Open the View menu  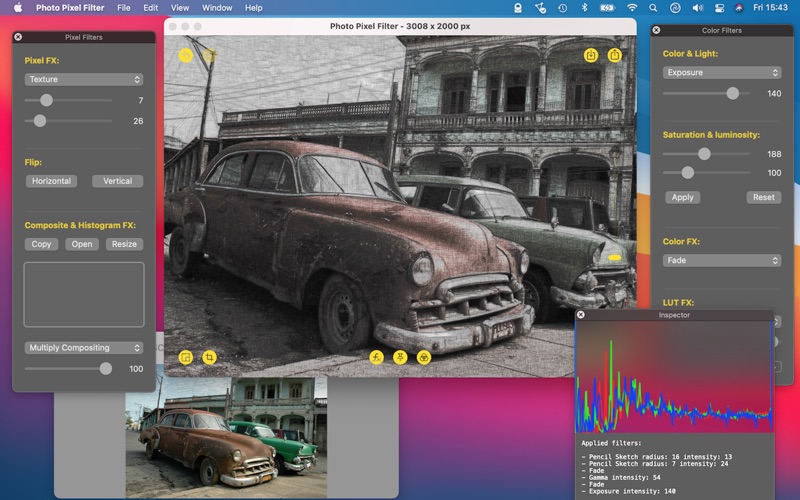point(180,8)
